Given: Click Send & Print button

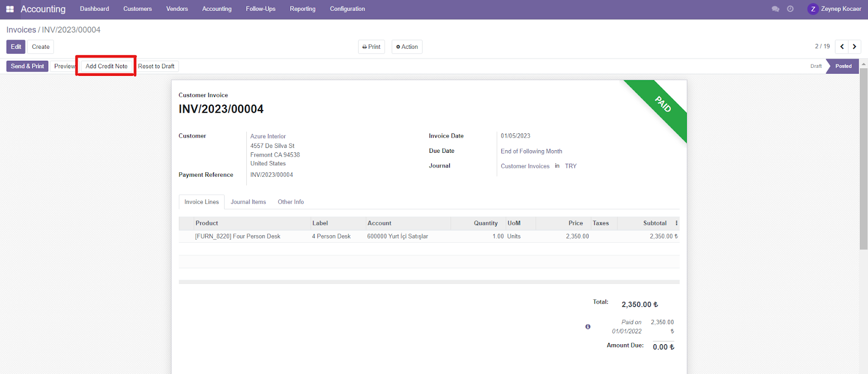Looking at the screenshot, I should tap(27, 66).
